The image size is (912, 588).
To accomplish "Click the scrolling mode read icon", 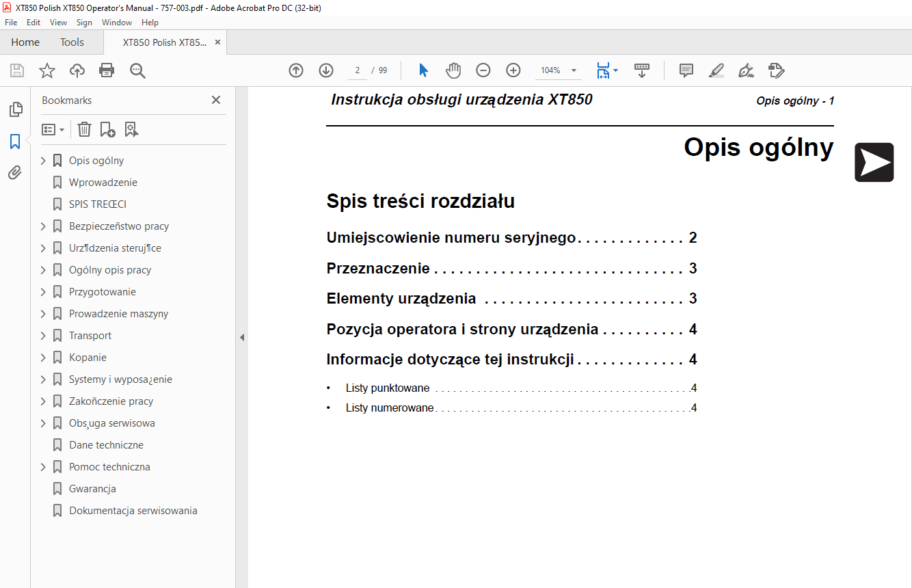I will 642,70.
